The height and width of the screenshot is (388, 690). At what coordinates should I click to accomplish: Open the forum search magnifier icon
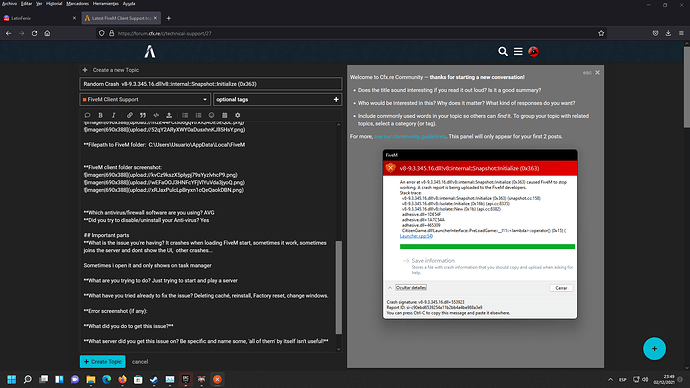503,51
